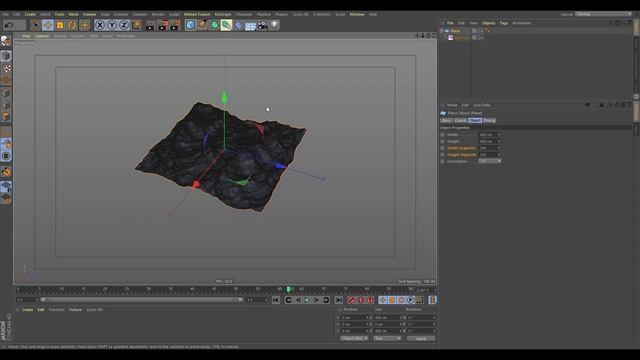Image resolution: width=640 pixels, height=360 pixels.
Task: Toggle Scale keyframe recording icon
Action: pos(392,300)
